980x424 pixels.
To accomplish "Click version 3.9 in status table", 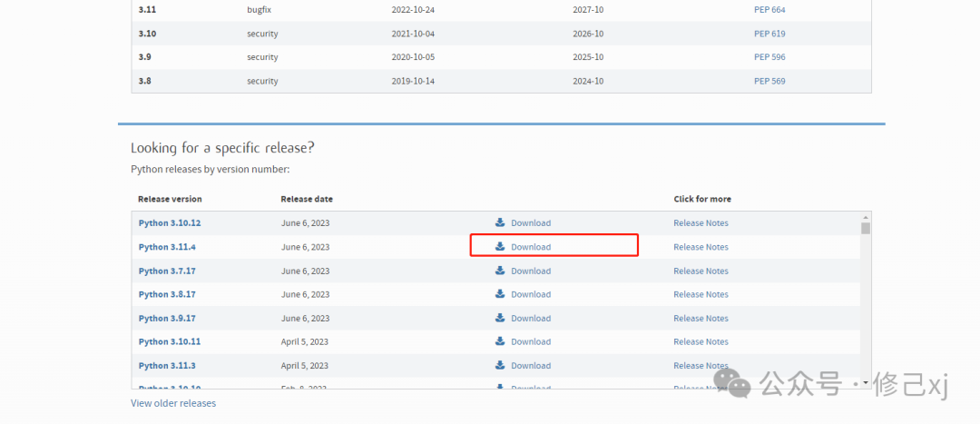I will click(144, 57).
